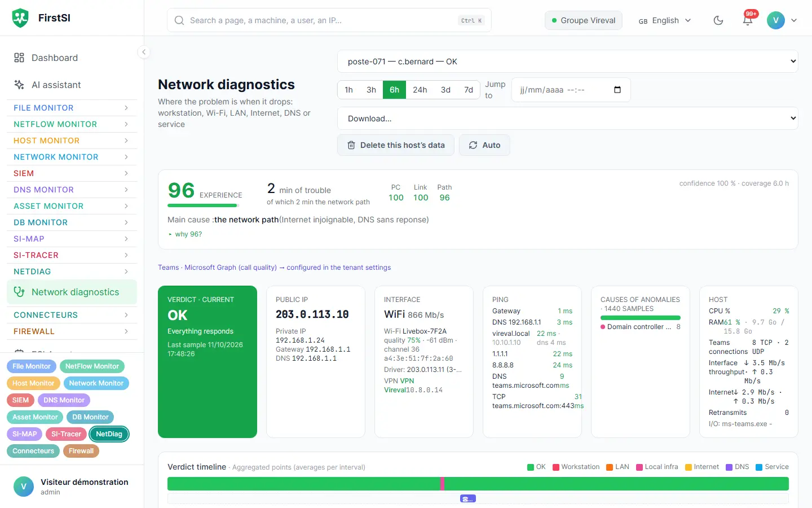The width and height of the screenshot is (812, 508).
Task: Open Visiteur démonstration profile at sidebar bottom
Action: point(72,487)
